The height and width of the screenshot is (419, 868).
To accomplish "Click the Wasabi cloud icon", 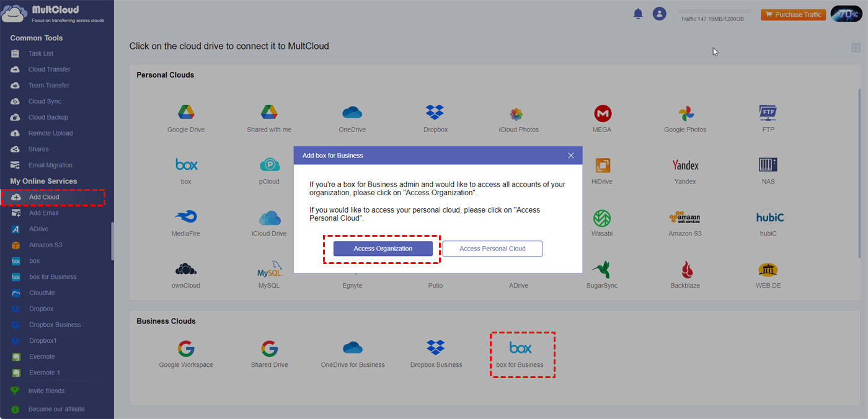I will (x=602, y=218).
